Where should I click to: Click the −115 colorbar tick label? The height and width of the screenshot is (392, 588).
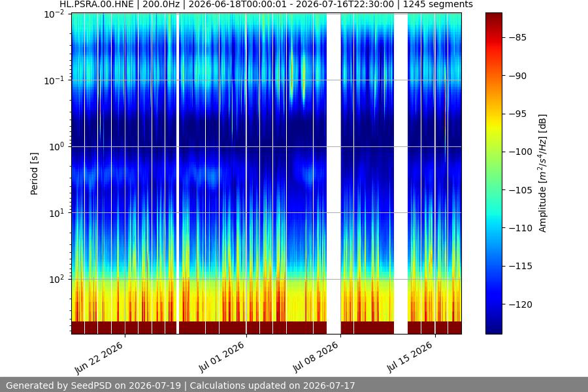(521, 266)
